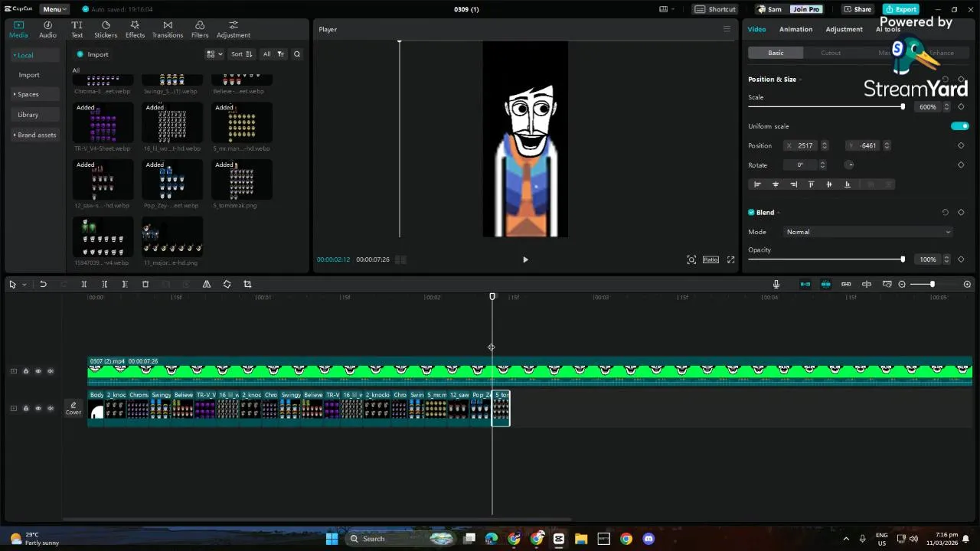Lock the 0307 (2).mp4 track

25,371
